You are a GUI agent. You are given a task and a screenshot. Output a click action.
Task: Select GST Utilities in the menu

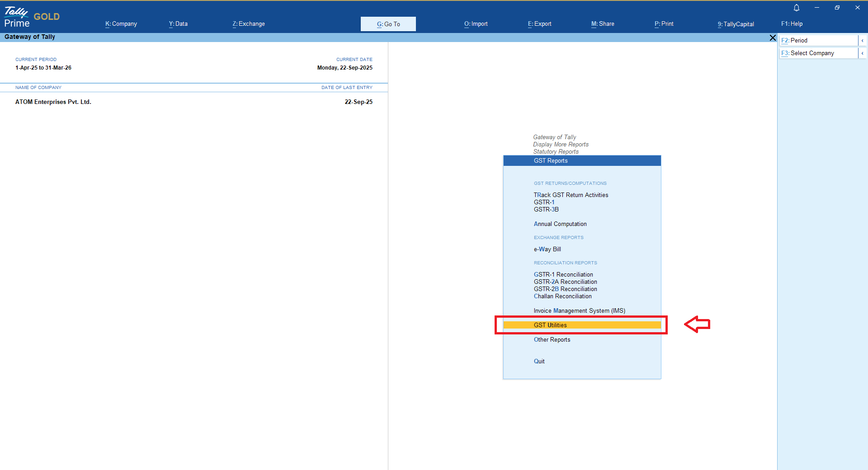550,325
